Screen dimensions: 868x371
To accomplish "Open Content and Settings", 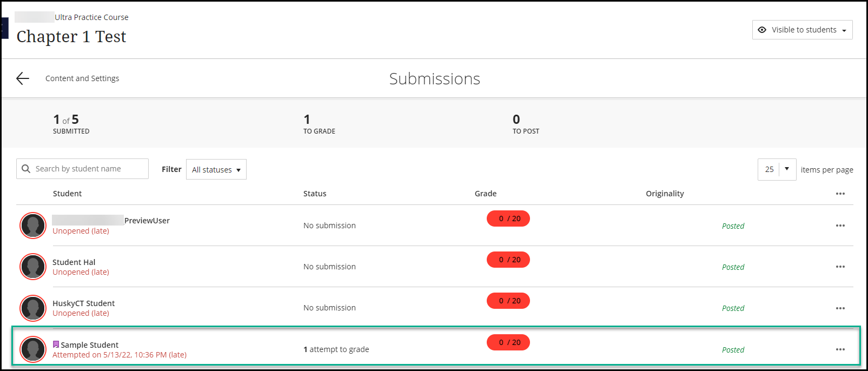I will pos(82,78).
